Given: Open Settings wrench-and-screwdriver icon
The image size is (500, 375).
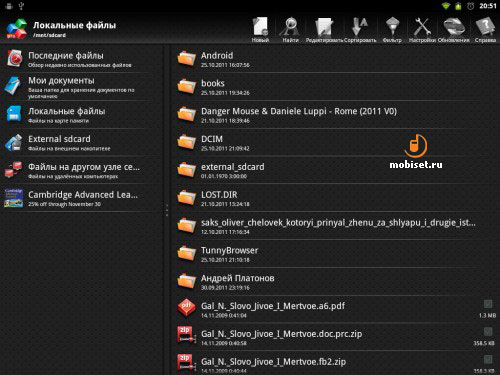Looking at the screenshot, I should (422, 26).
